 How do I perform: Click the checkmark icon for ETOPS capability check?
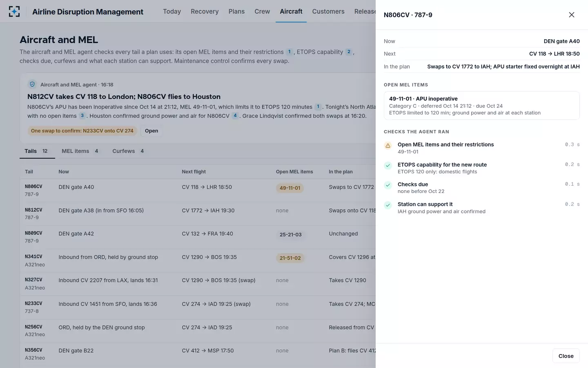click(x=388, y=166)
